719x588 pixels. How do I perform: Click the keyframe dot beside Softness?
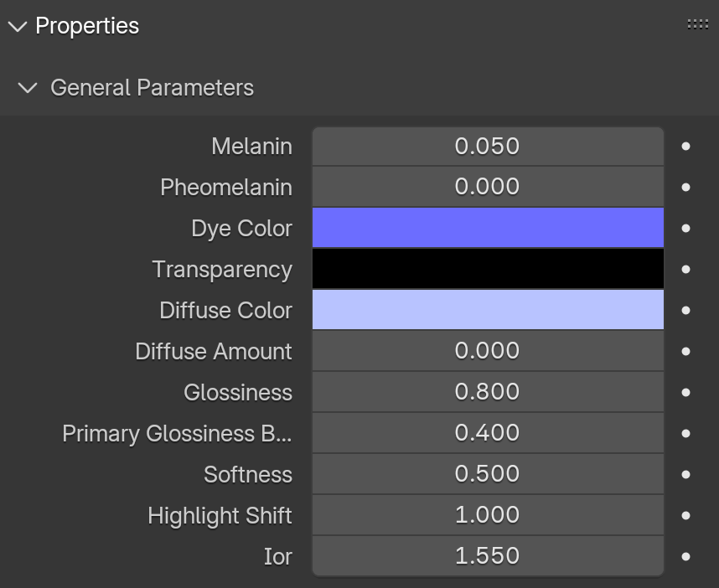coord(685,474)
